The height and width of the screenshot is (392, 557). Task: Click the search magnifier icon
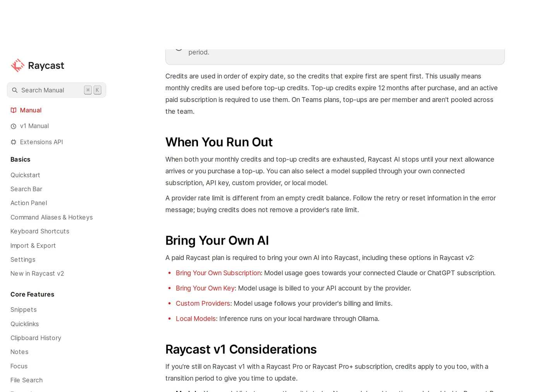point(15,90)
